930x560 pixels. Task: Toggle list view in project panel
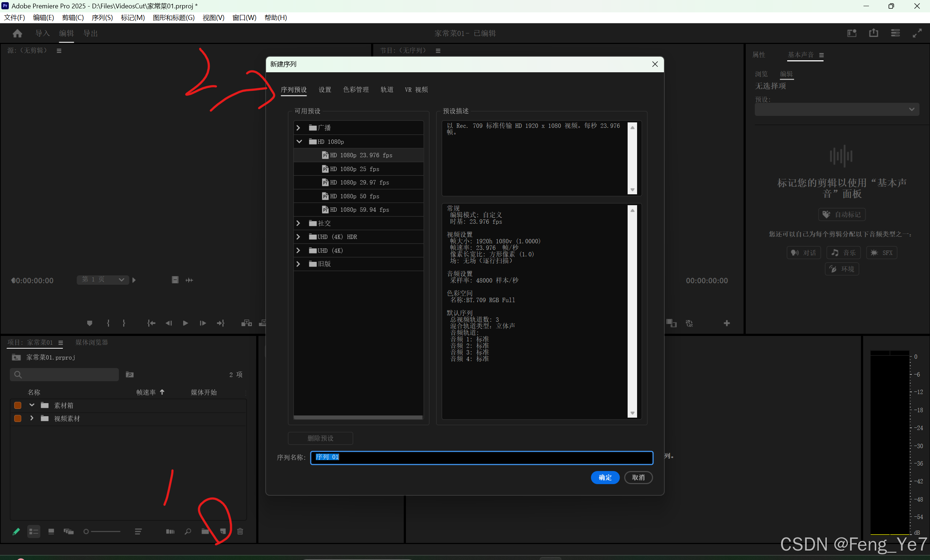pyautogui.click(x=33, y=531)
